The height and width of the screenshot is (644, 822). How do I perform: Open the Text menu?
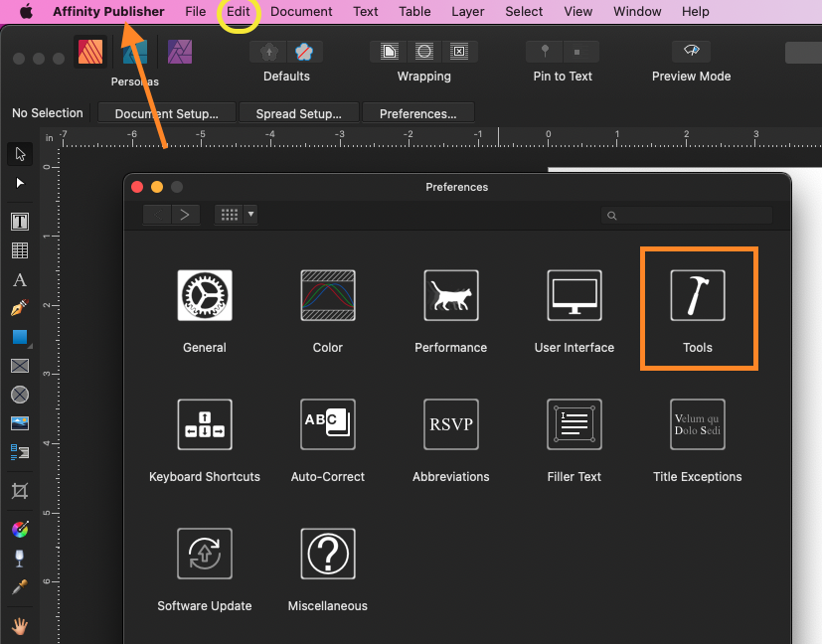[366, 12]
